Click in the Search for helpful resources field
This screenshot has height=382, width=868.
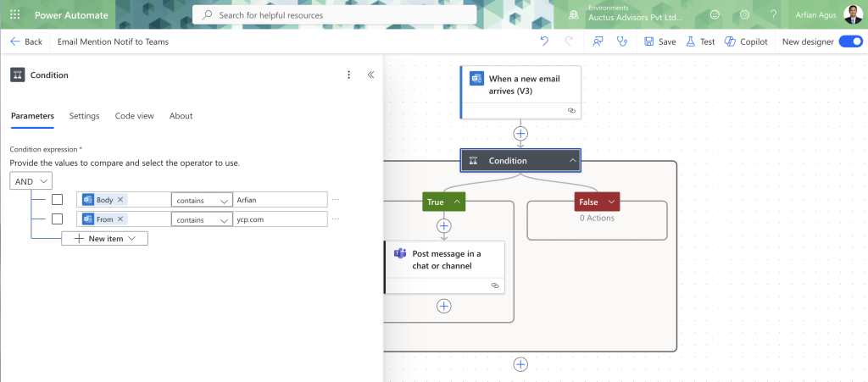[x=334, y=15]
